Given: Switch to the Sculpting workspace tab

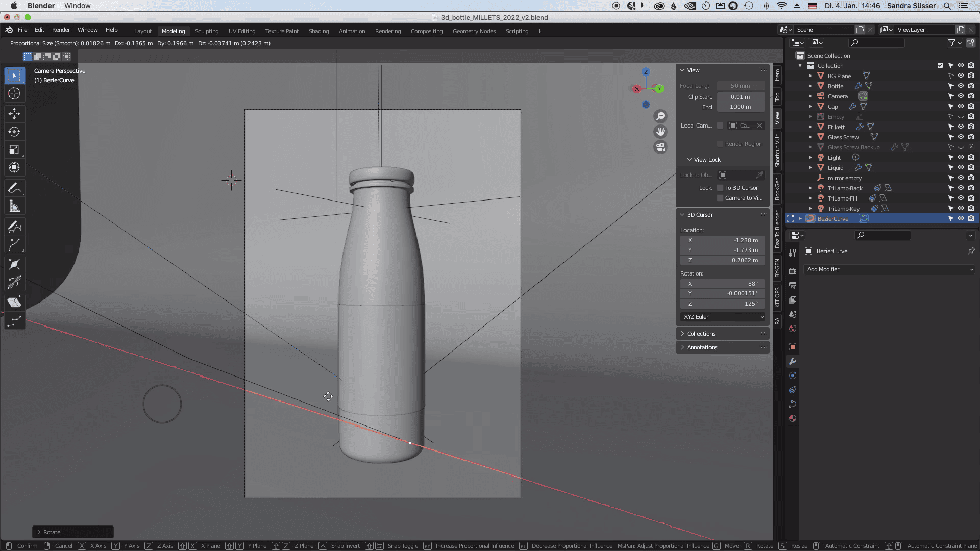Looking at the screenshot, I should pyautogui.click(x=207, y=31).
